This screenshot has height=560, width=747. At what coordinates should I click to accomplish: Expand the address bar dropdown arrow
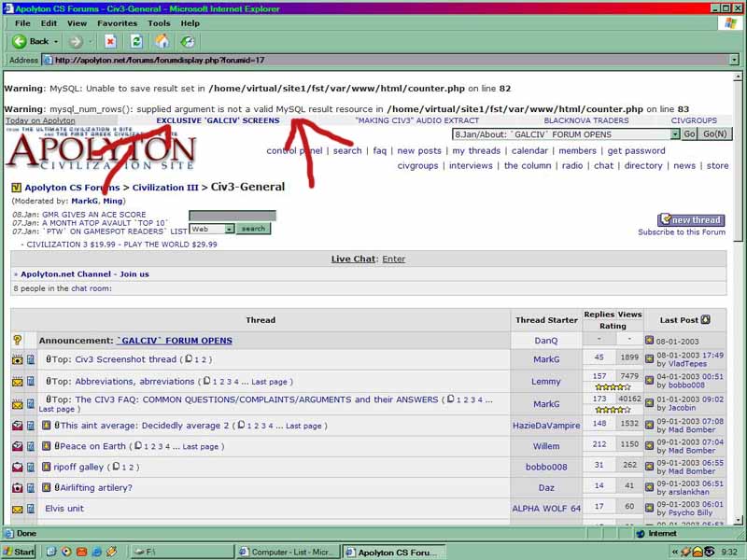coord(734,60)
